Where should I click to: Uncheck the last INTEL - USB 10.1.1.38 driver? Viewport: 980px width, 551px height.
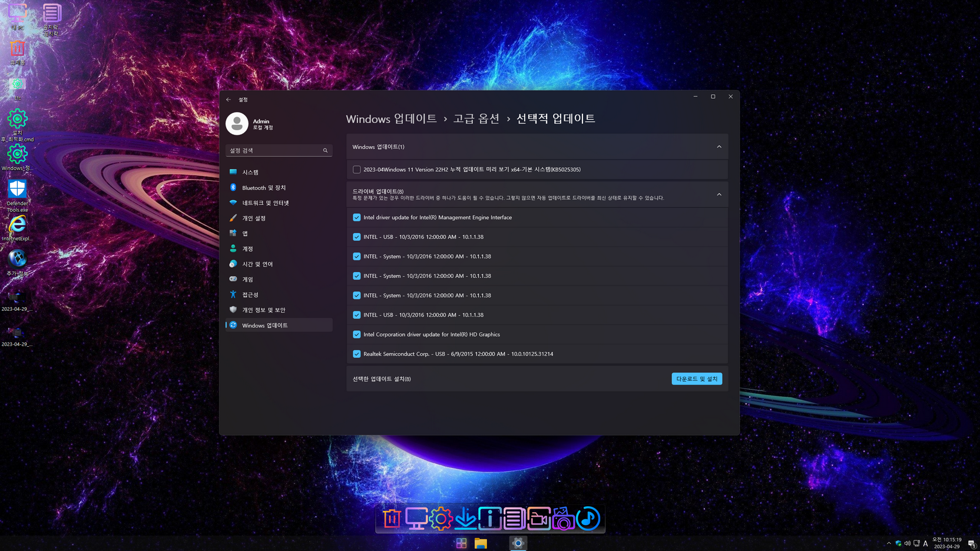[357, 315]
